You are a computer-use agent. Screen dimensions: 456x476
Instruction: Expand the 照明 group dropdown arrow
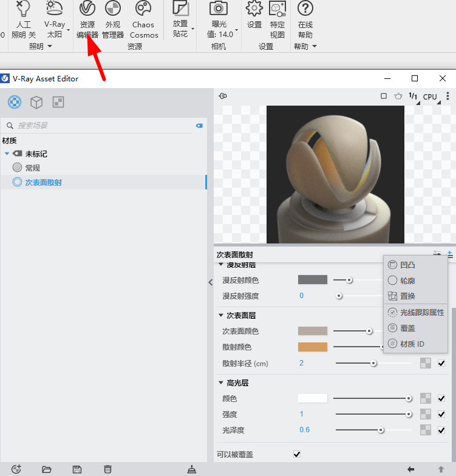[x=50, y=46]
